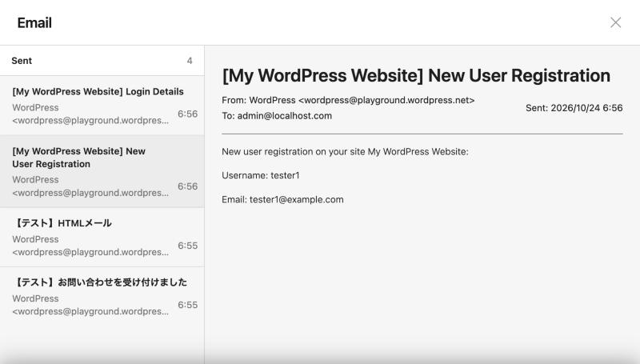640x364 pixels.
Task: Click the Sent count number 4
Action: 190,61
